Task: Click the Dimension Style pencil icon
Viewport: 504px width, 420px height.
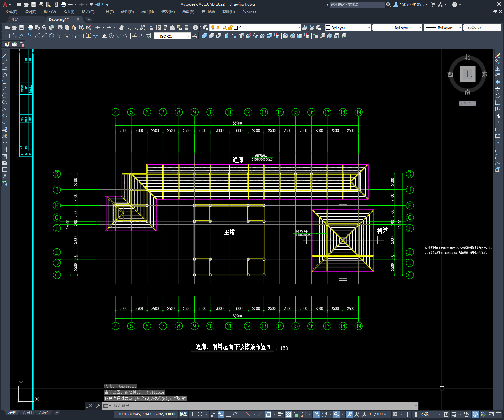Action: tap(194, 36)
